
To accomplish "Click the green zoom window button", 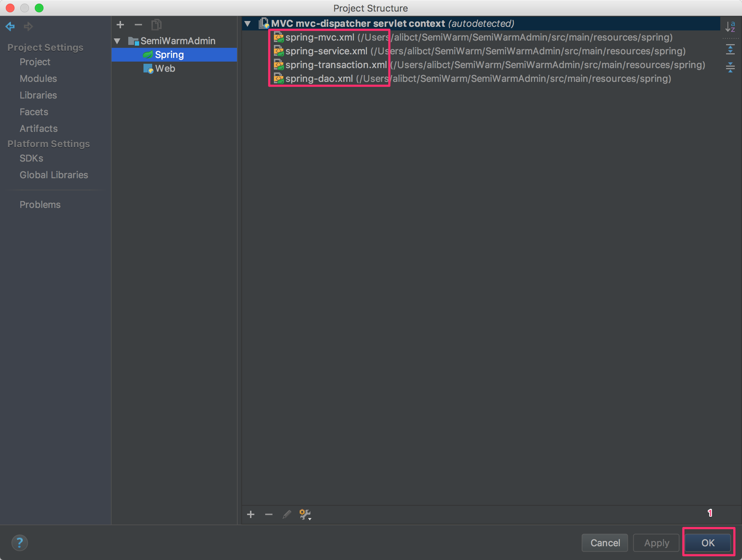I will [39, 8].
